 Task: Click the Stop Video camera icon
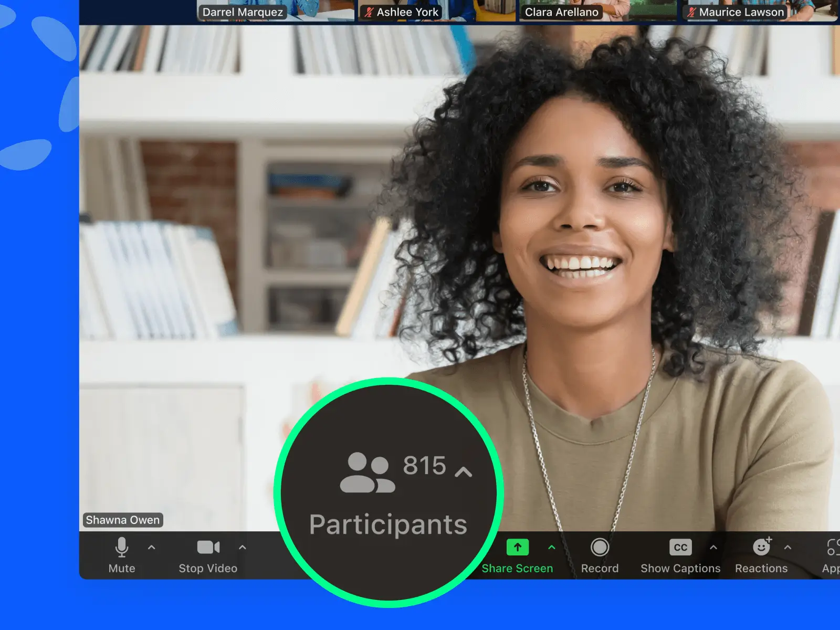[x=208, y=547]
